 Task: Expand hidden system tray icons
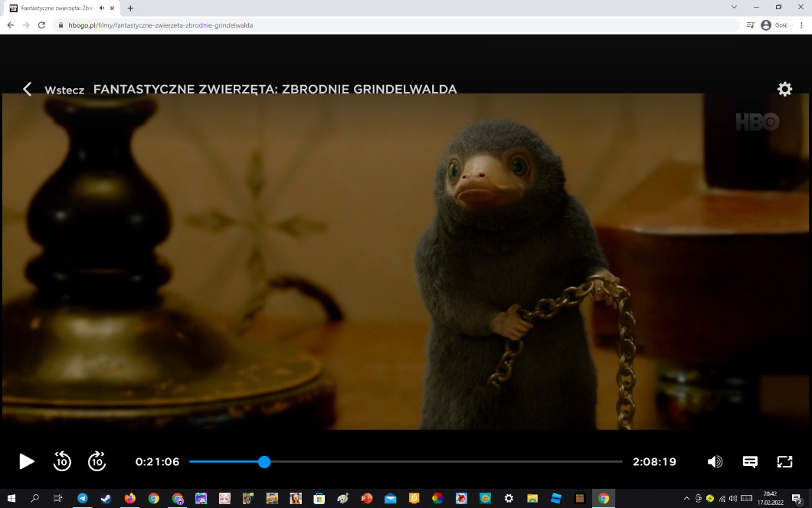(x=686, y=498)
